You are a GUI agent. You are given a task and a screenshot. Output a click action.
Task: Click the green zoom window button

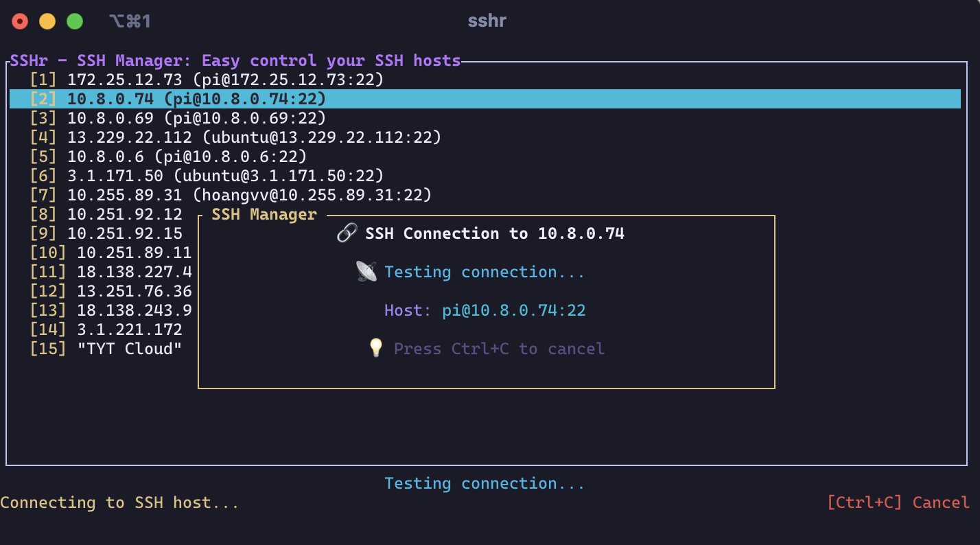(x=75, y=21)
